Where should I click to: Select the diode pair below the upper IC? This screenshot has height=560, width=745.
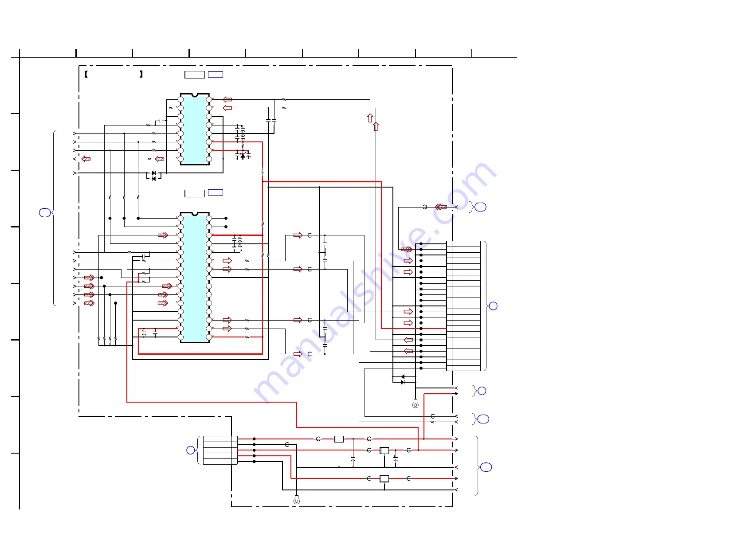pyautogui.click(x=154, y=176)
